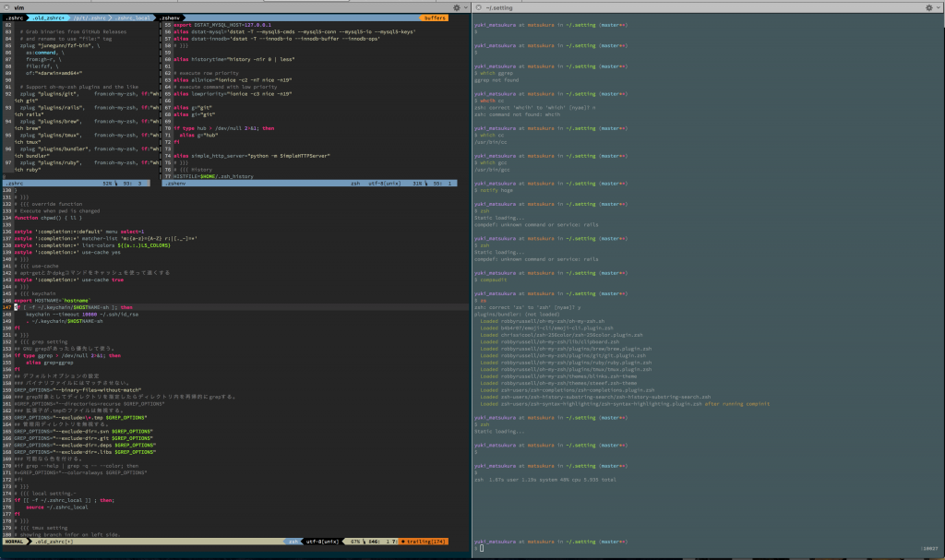Switch to the .zshrc_local buffer tab
The width and height of the screenshot is (945, 560).
pyautogui.click(x=132, y=18)
